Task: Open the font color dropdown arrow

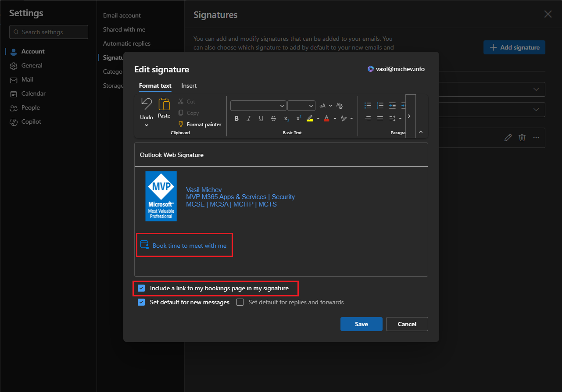Action: [335, 118]
